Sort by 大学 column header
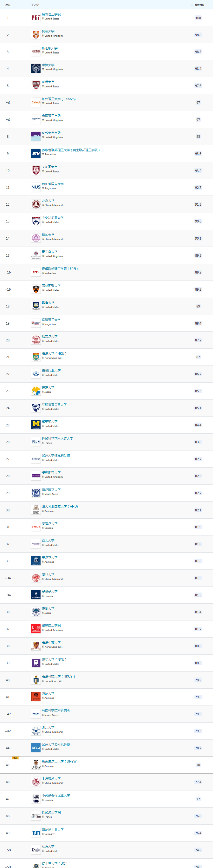This screenshot has width=213, height=868. coord(35,5)
